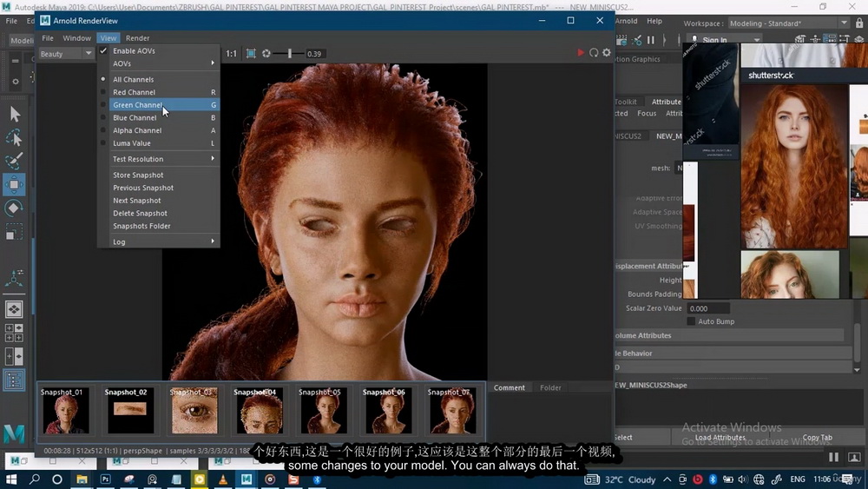Select Green Channel view
The width and height of the screenshot is (868, 489).
(158, 105)
